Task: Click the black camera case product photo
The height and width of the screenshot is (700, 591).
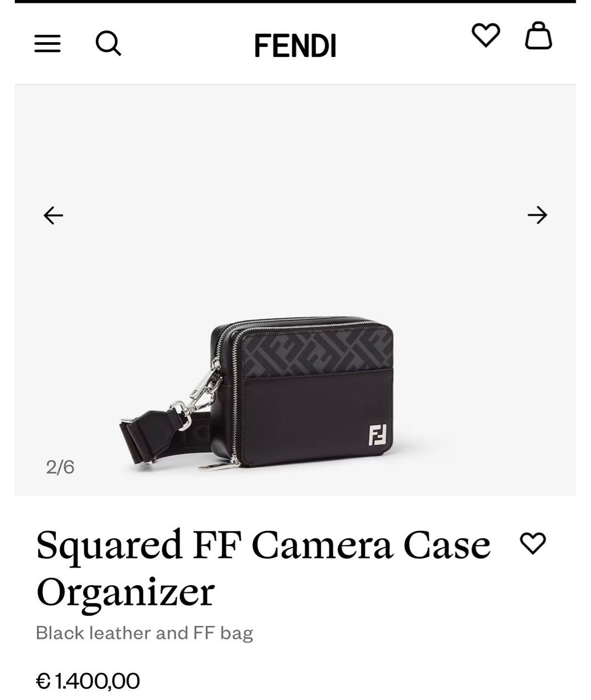Action: point(256,393)
